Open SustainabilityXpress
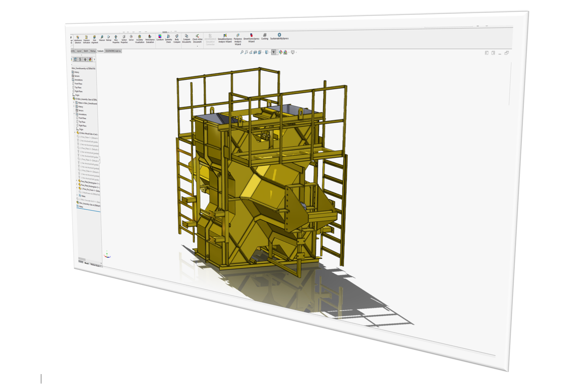Viewport: 564px width, 392px height. point(279,36)
